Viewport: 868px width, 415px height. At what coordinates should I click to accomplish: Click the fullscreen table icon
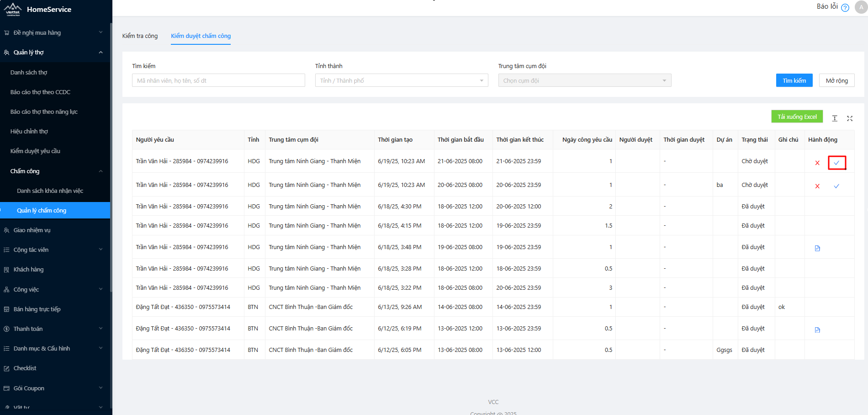tap(850, 118)
